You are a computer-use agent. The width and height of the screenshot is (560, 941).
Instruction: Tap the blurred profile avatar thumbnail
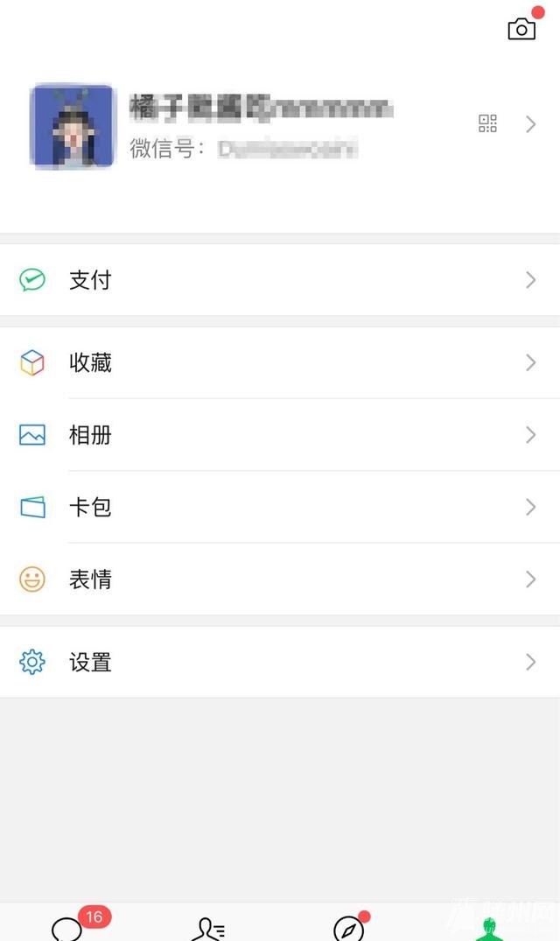click(x=72, y=126)
